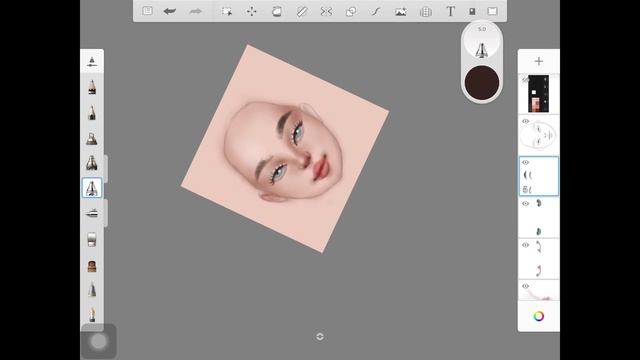Screen dimensions: 640x360
Task: Open the Brush Library at palette top
Action: point(92,62)
